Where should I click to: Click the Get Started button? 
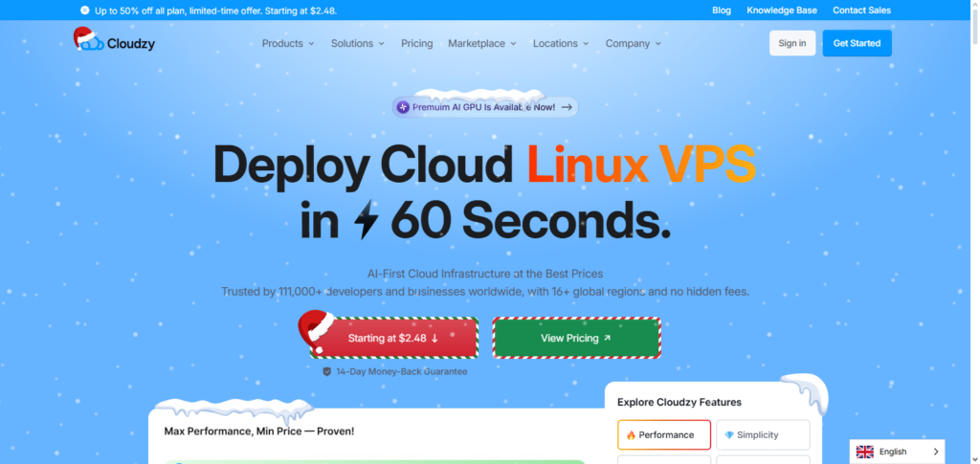point(857,43)
